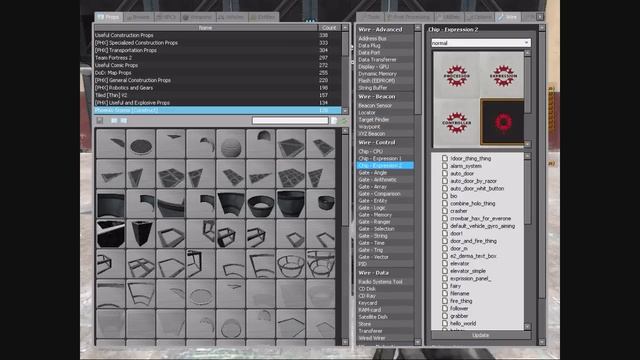Click the floppy disk icon below the prop list
The width and height of the screenshot is (640, 360).
pyautogui.click(x=100, y=120)
